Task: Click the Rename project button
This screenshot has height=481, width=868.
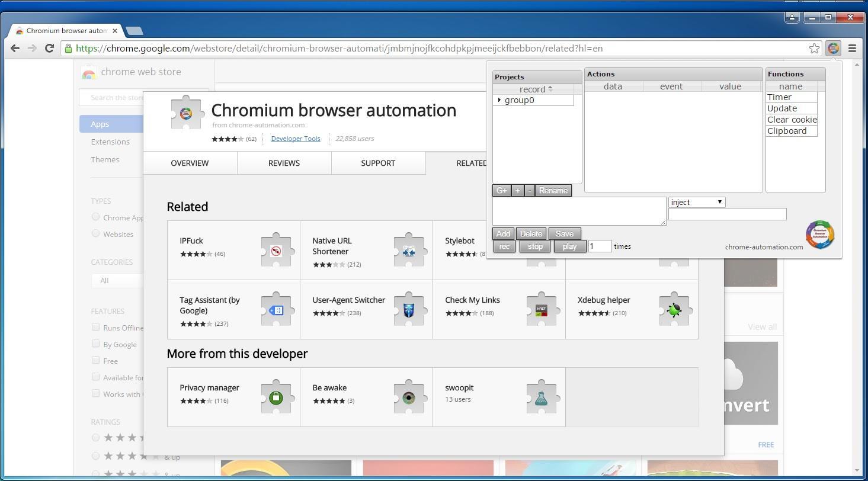Action: (553, 190)
